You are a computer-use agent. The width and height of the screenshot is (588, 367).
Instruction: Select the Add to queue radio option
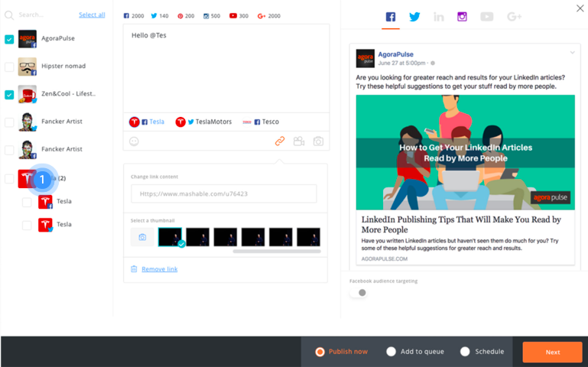[x=391, y=351]
